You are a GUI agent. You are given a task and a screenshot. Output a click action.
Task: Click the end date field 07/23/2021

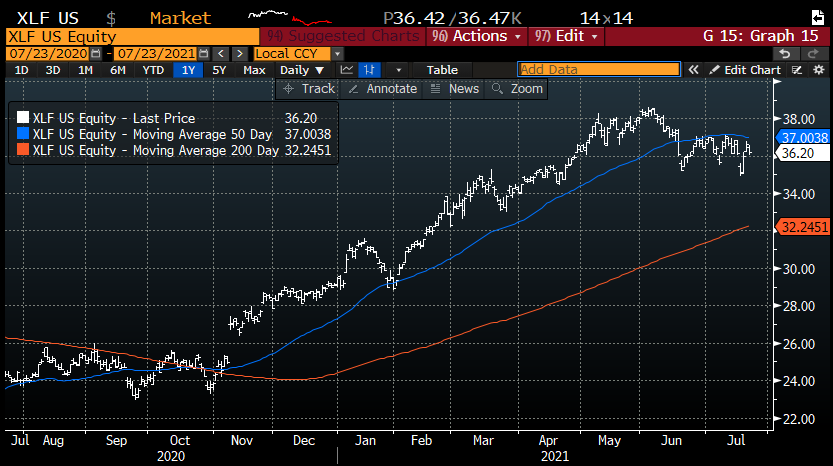tap(156, 54)
